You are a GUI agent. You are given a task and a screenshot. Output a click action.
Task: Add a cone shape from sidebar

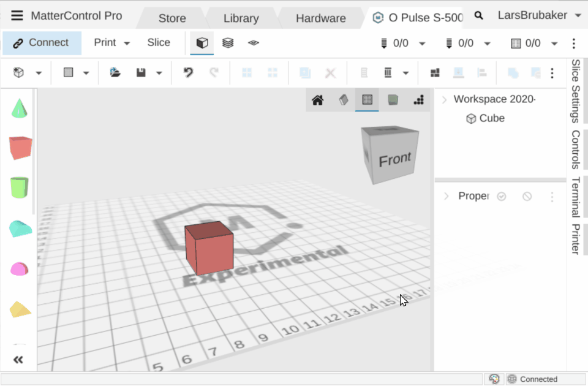pyautogui.click(x=20, y=109)
